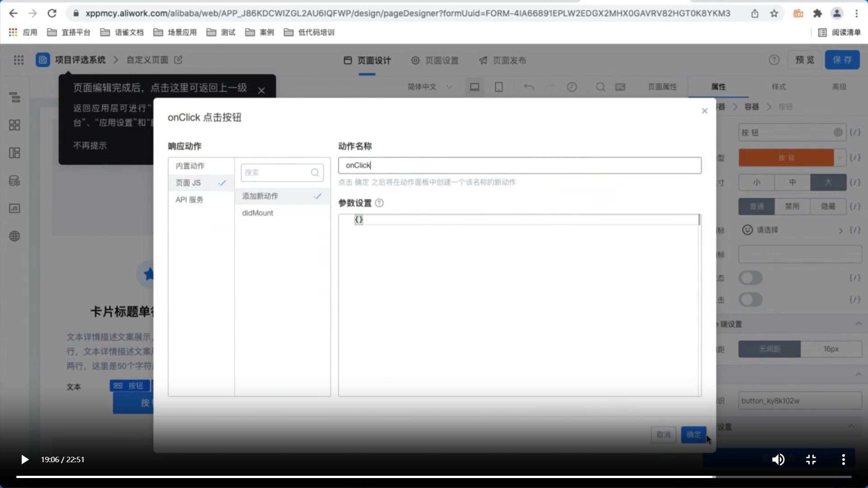Switch to mobile device preview icon

499,87
